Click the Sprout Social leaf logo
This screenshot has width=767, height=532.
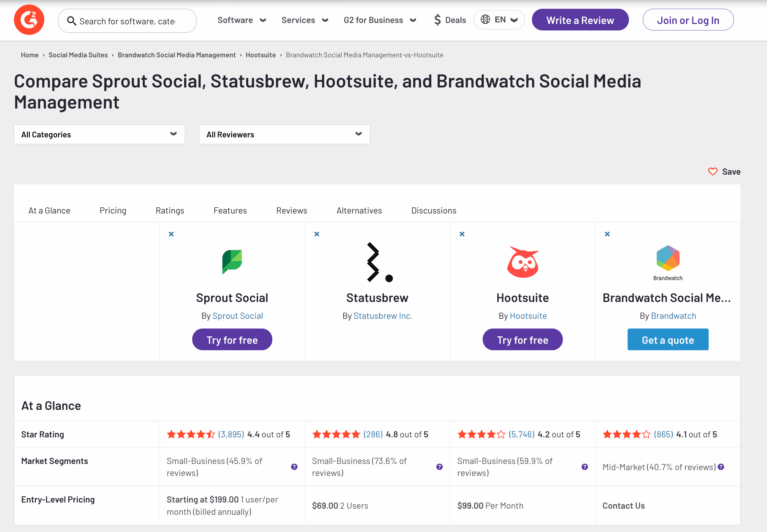pos(232,262)
